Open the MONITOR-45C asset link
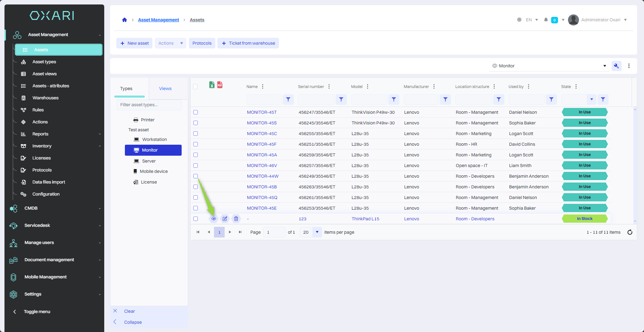The height and width of the screenshot is (332, 644). pos(262,134)
